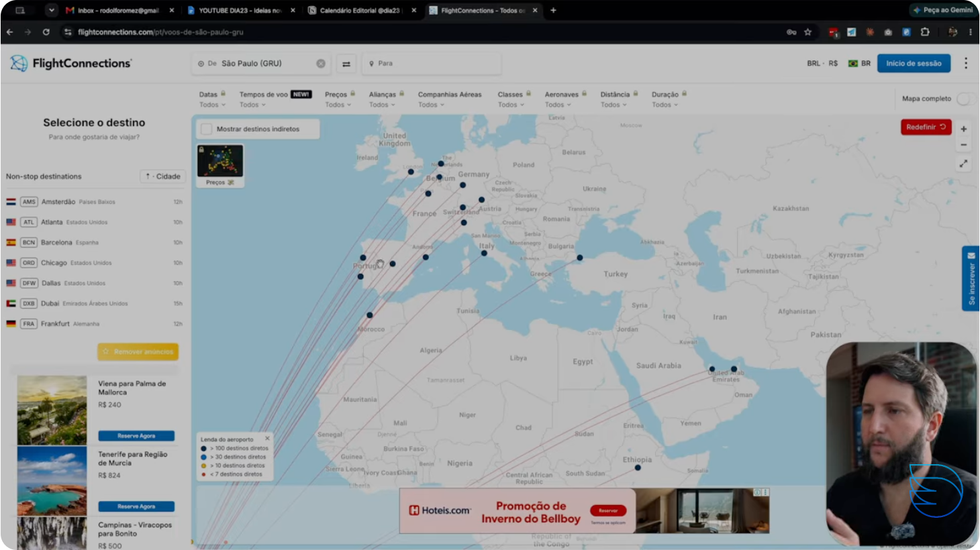Open the Se inscrever side tab
This screenshot has height=550, width=980.
point(971,278)
